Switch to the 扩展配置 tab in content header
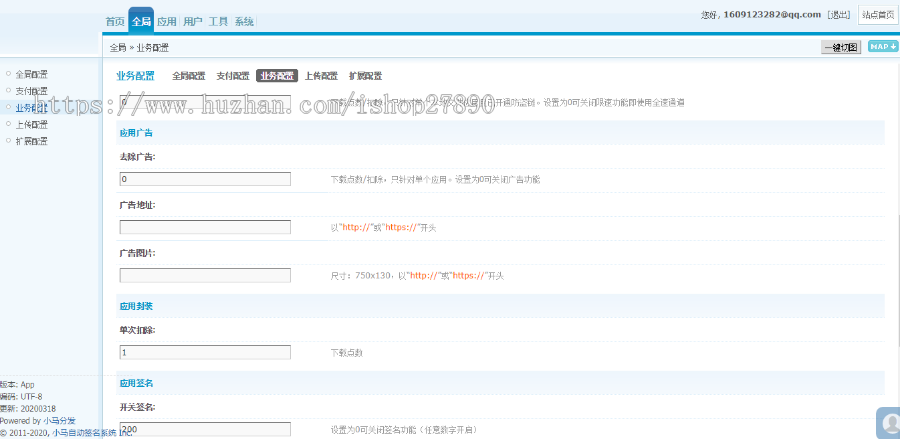900x439 pixels. click(x=365, y=76)
